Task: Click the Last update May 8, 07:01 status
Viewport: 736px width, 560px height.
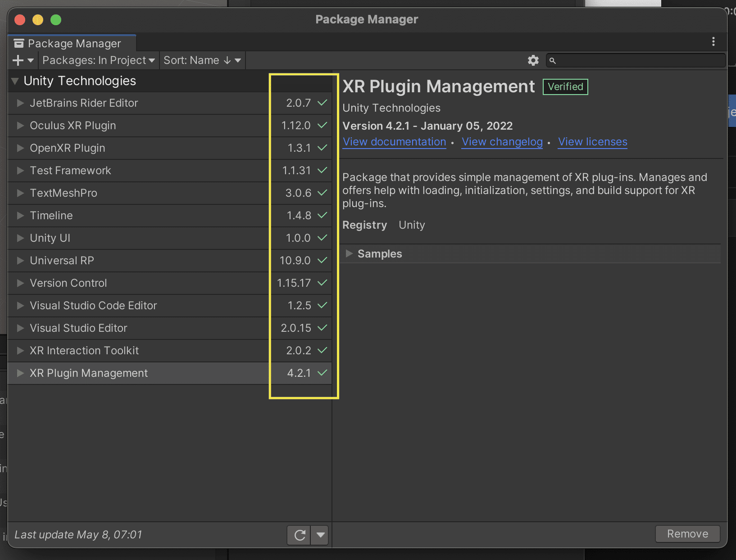Action: 78,535
